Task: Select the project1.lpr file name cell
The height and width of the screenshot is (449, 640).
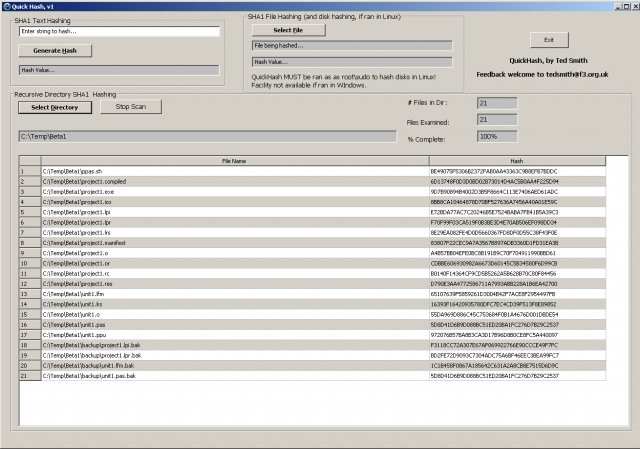Action: point(235,222)
